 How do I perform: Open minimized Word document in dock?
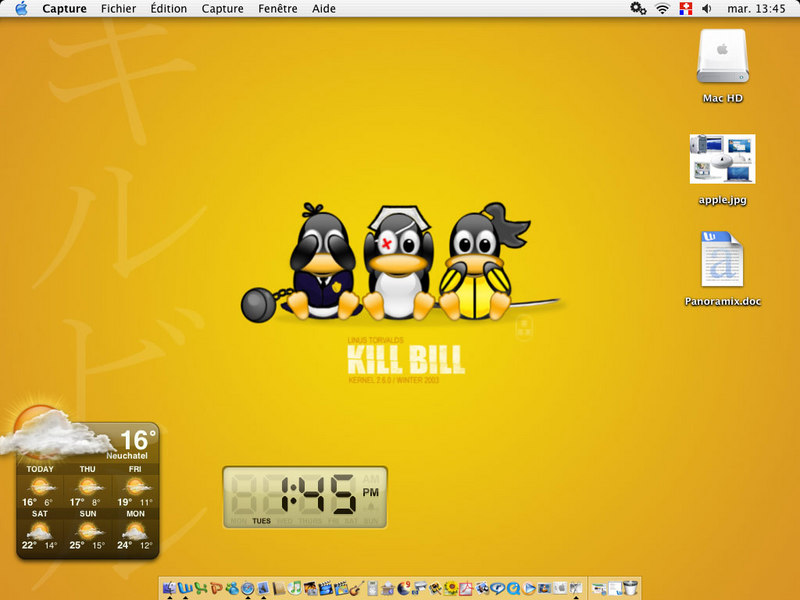click(x=614, y=588)
